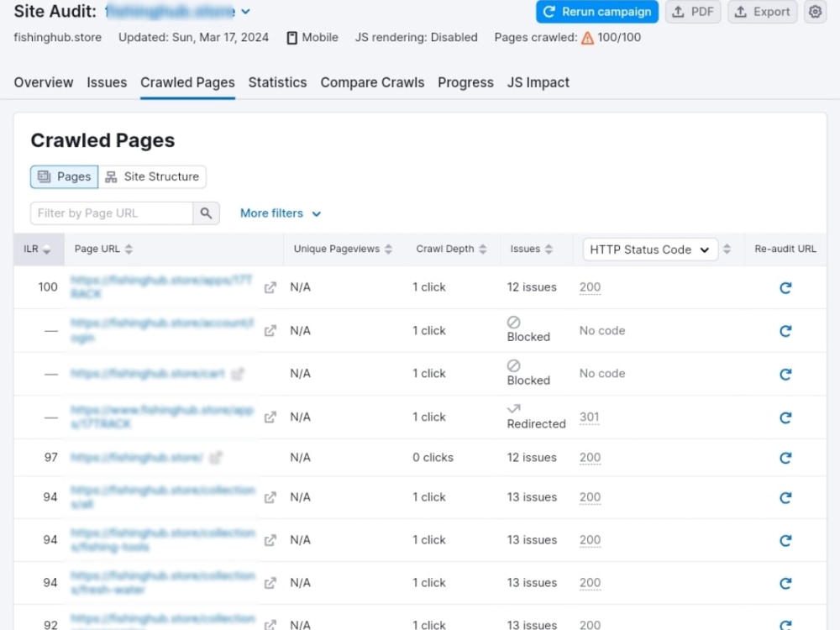Re-audit the second Blocked row URL
The height and width of the screenshot is (630, 840).
coord(785,374)
